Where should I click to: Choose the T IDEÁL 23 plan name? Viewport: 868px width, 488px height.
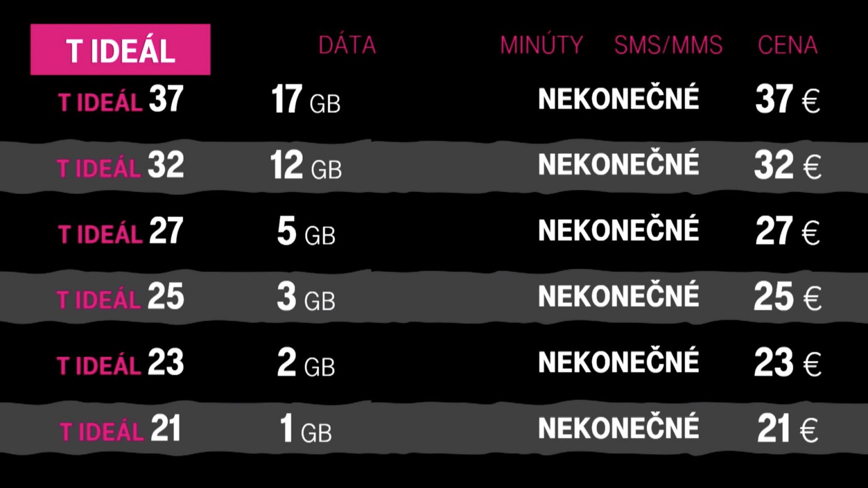tap(120, 363)
